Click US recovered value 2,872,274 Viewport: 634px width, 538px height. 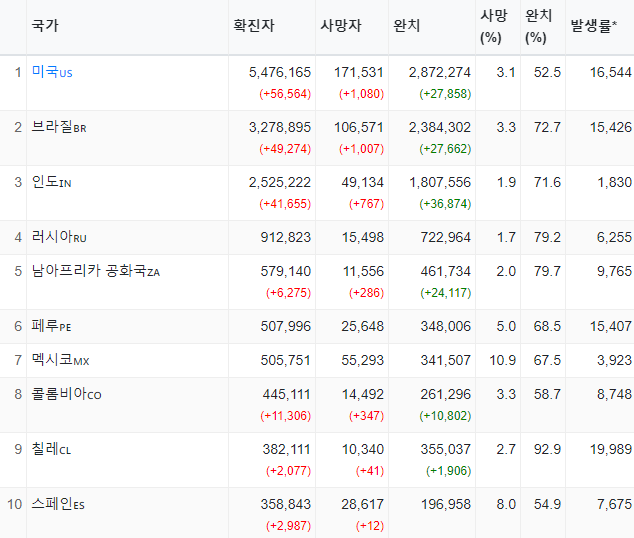[x=440, y=72]
